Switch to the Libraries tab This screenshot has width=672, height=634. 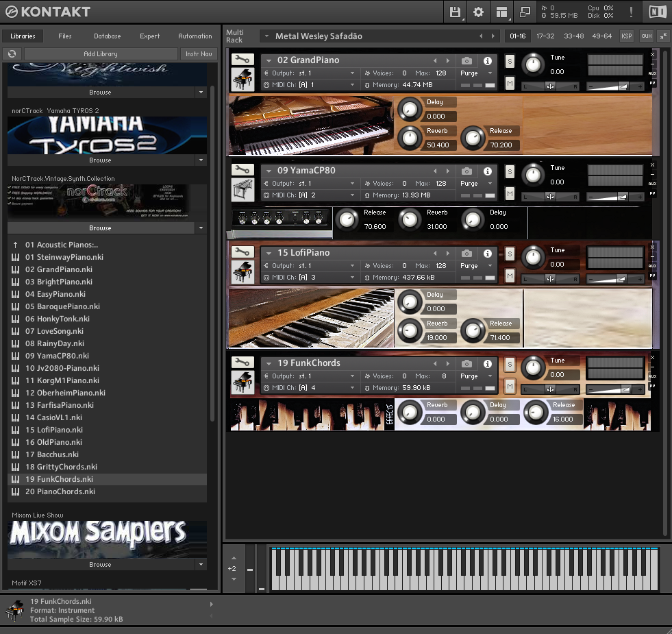coord(23,36)
